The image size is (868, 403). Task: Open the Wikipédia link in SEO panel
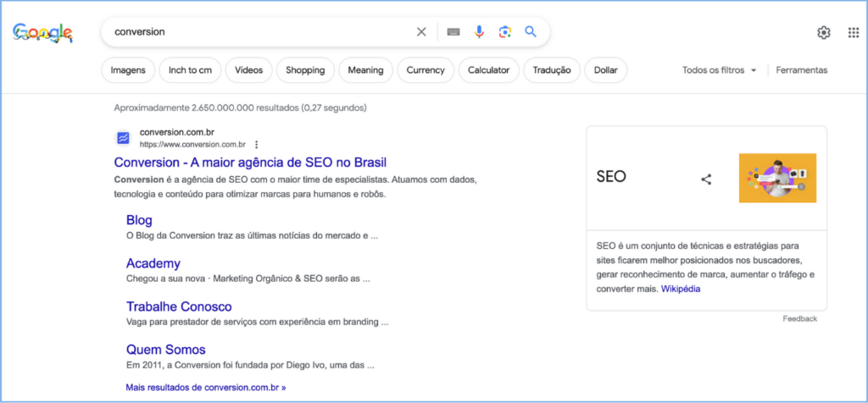pos(681,289)
